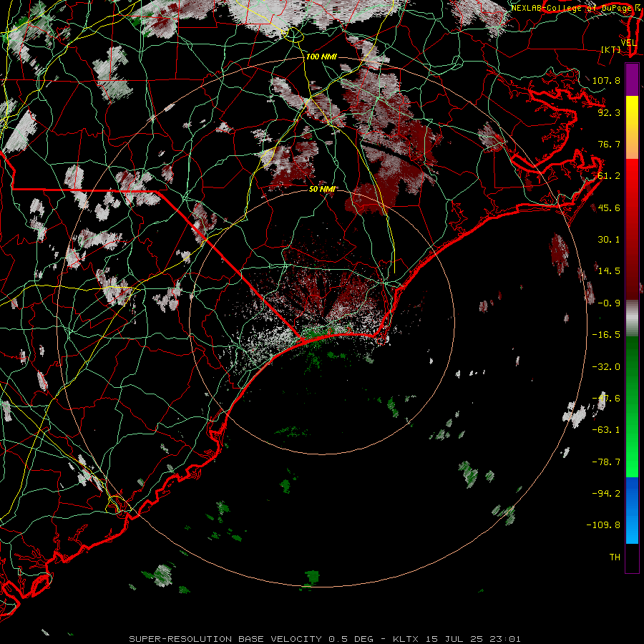644x644 pixels.
Task: Click the 45.6 velocity scale value
Action: point(609,208)
